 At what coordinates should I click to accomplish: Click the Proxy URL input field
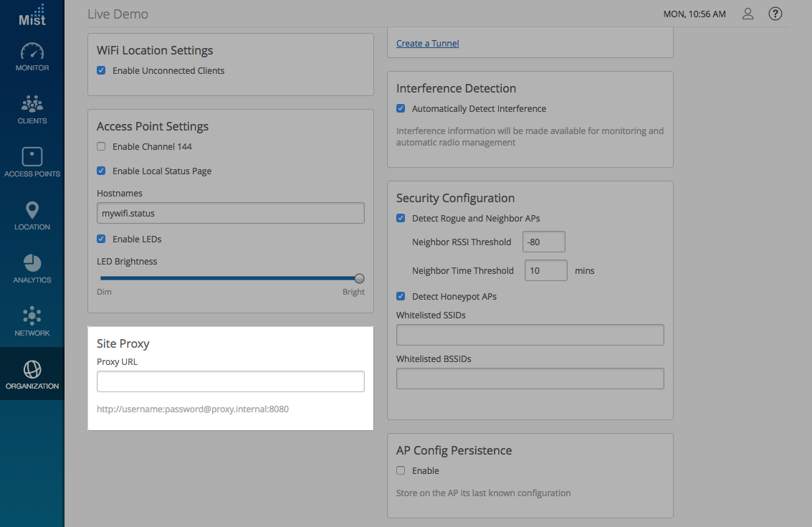(x=230, y=381)
